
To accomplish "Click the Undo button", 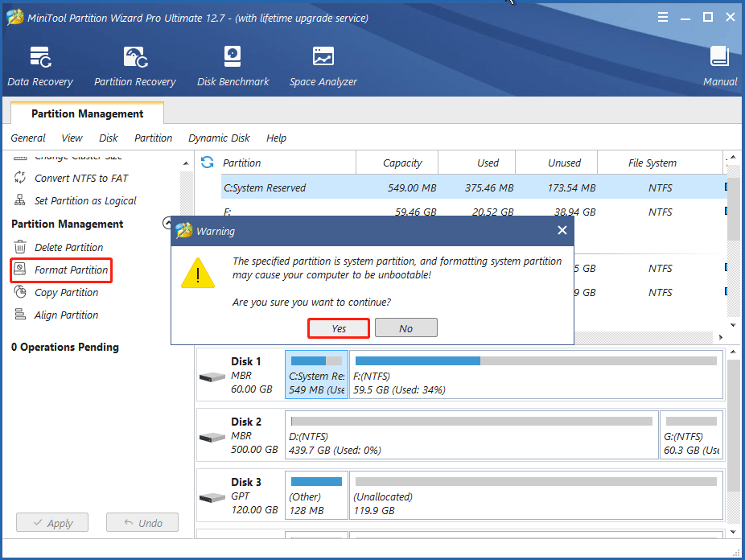I will 142,522.
